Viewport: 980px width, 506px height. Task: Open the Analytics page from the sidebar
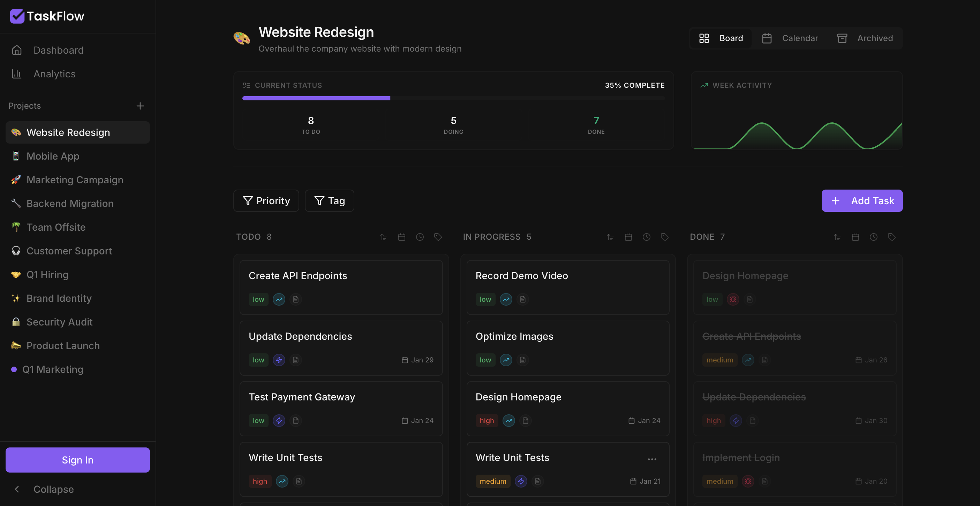78,74
